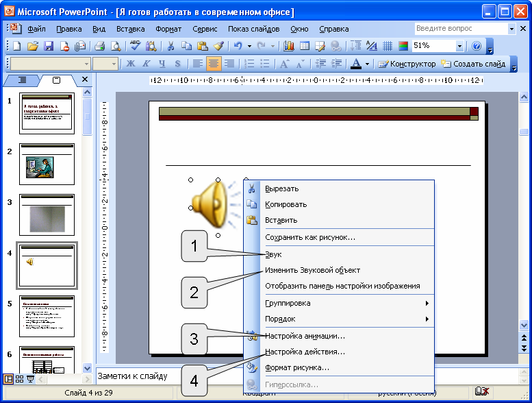Save the presentation with the floppy disk icon

(x=49, y=46)
